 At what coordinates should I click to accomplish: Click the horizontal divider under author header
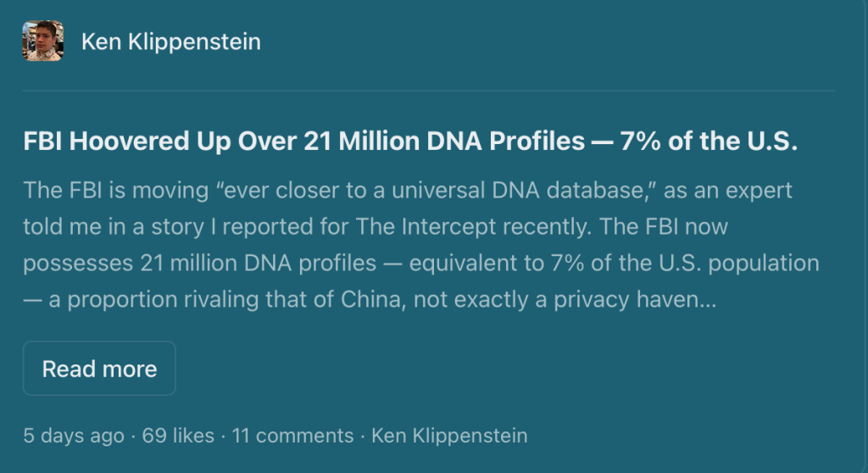(429, 90)
